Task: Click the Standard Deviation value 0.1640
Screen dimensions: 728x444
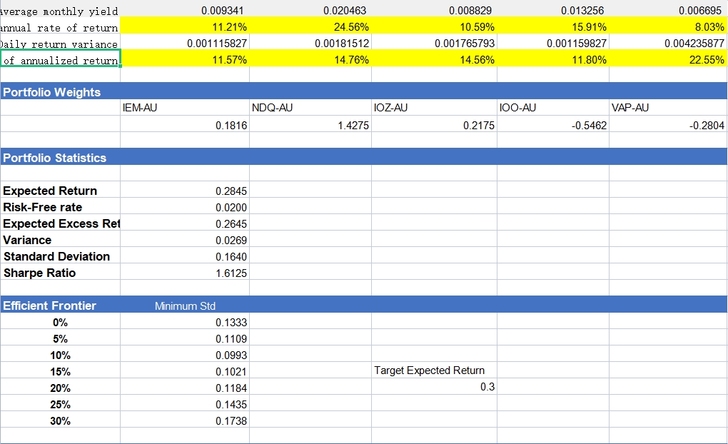Action: tap(185, 257)
